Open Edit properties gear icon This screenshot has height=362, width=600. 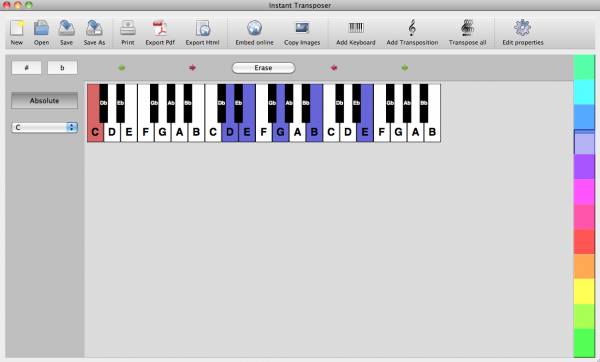coord(523,28)
